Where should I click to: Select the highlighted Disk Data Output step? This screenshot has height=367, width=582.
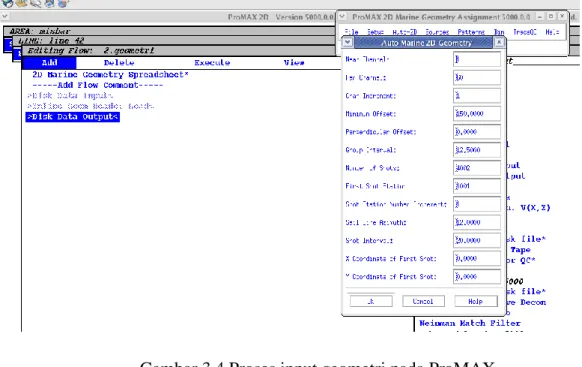click(x=73, y=117)
